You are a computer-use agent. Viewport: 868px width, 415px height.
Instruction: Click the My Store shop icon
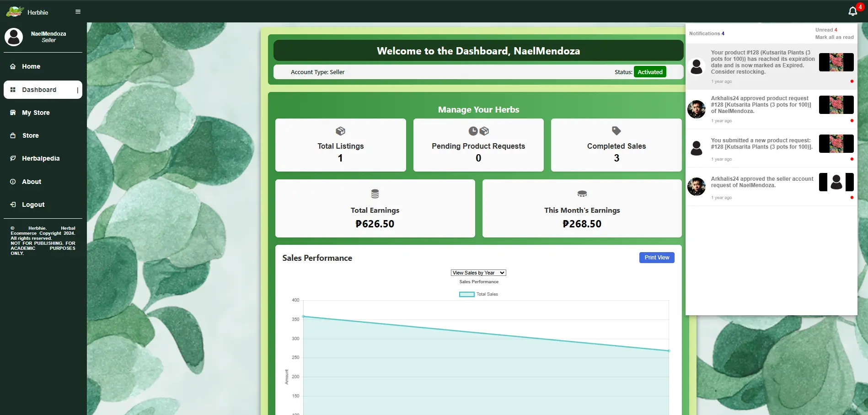coord(13,113)
